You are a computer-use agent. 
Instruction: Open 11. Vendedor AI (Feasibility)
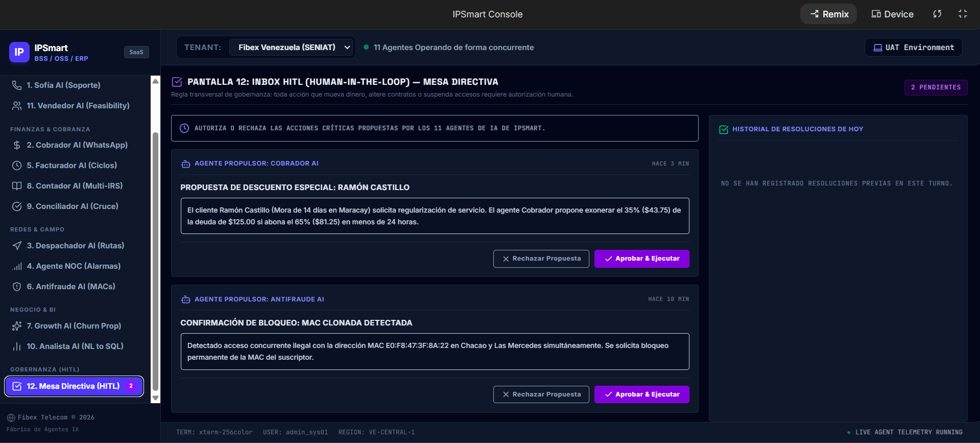click(x=76, y=106)
